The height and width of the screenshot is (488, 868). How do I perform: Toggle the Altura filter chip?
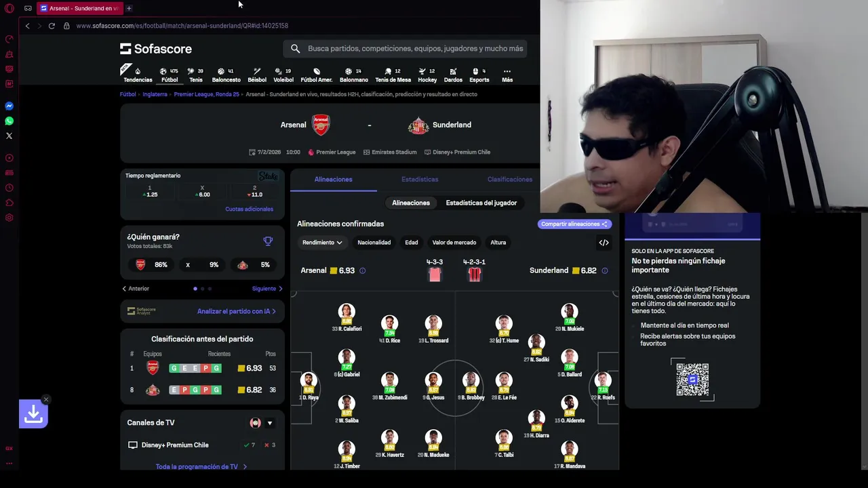(x=498, y=243)
